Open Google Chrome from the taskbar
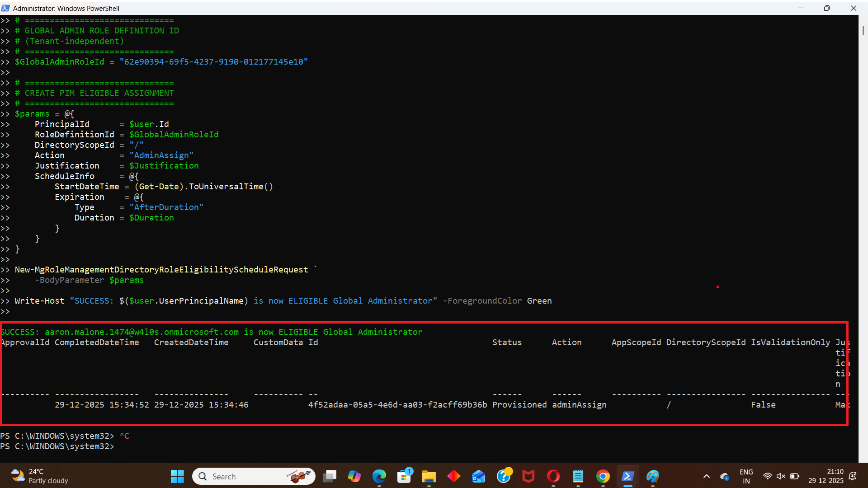 tap(603, 476)
